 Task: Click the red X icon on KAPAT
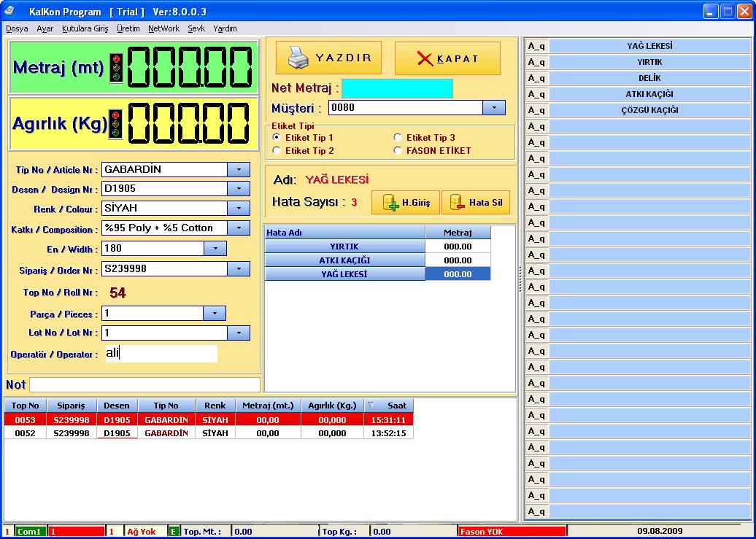[425, 59]
